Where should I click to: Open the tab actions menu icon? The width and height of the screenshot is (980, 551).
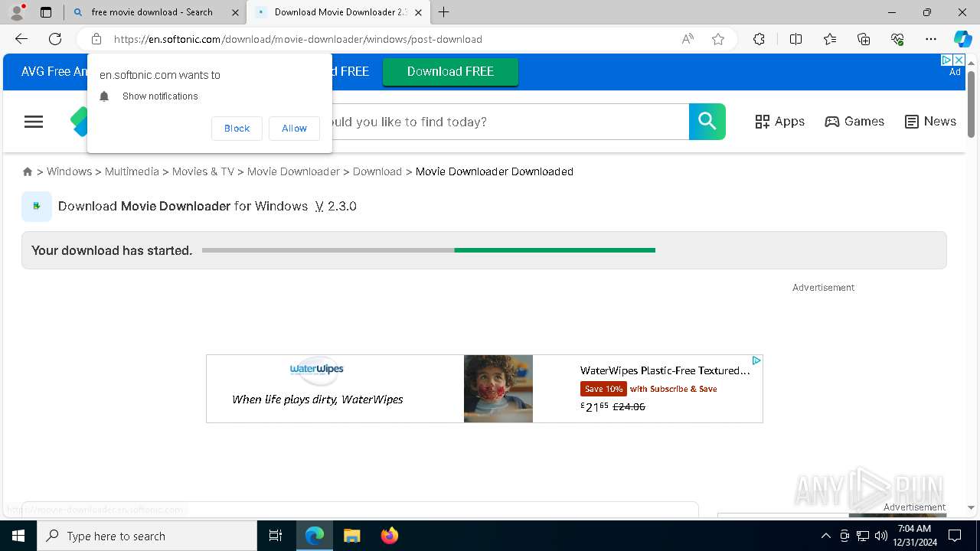(x=46, y=12)
